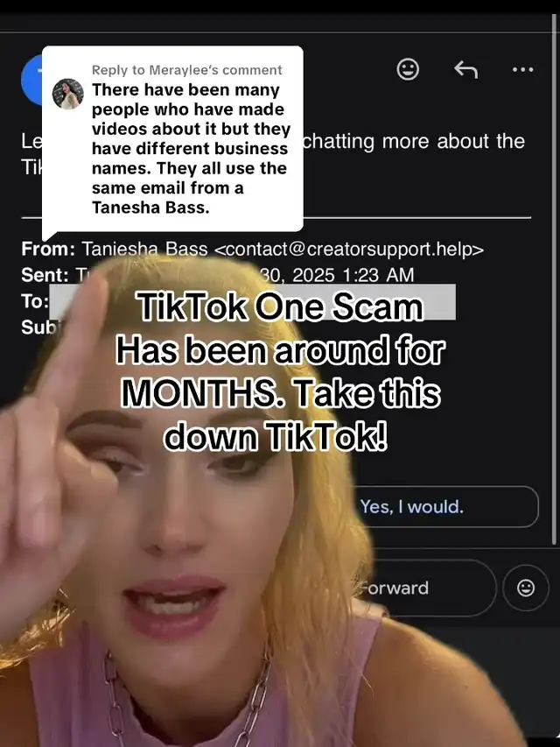This screenshot has width=560, height=747.
Task: Click the email pane vertical scrollbar
Action: pyautogui.click(x=554, y=281)
